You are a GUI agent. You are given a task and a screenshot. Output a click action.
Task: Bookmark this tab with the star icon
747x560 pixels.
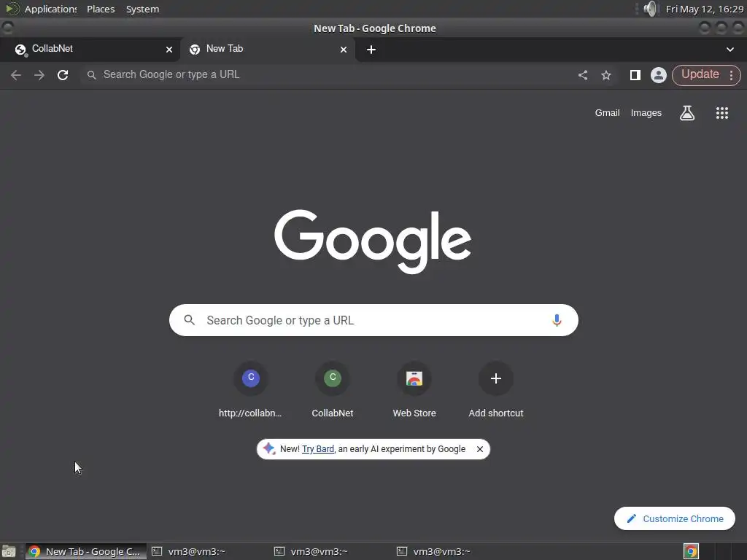[606, 75]
